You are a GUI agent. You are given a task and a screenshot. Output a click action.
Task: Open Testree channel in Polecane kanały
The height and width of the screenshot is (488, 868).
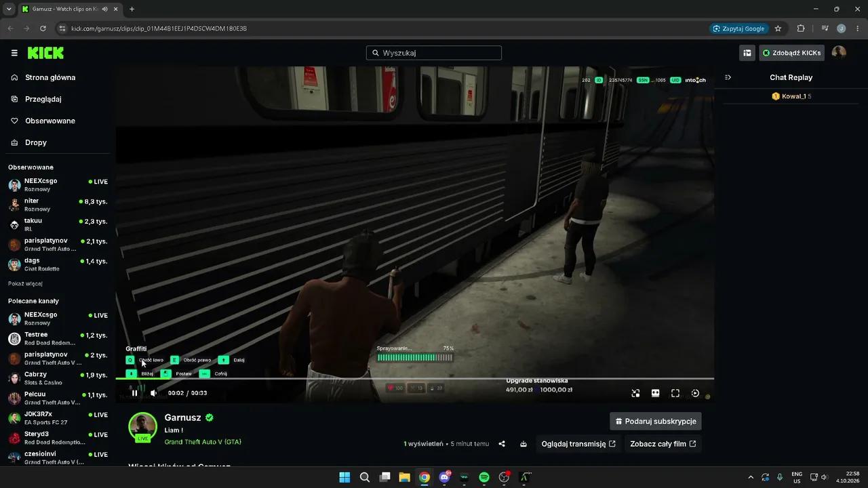(57, 338)
